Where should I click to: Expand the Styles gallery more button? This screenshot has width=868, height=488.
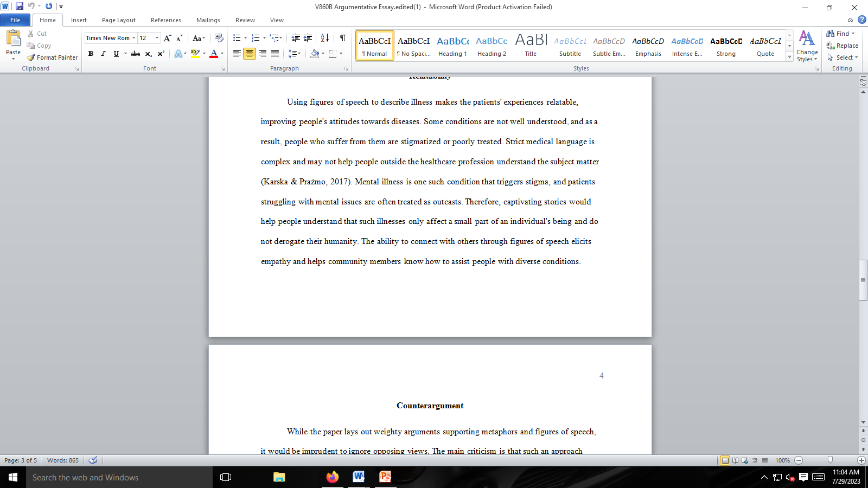click(x=790, y=57)
